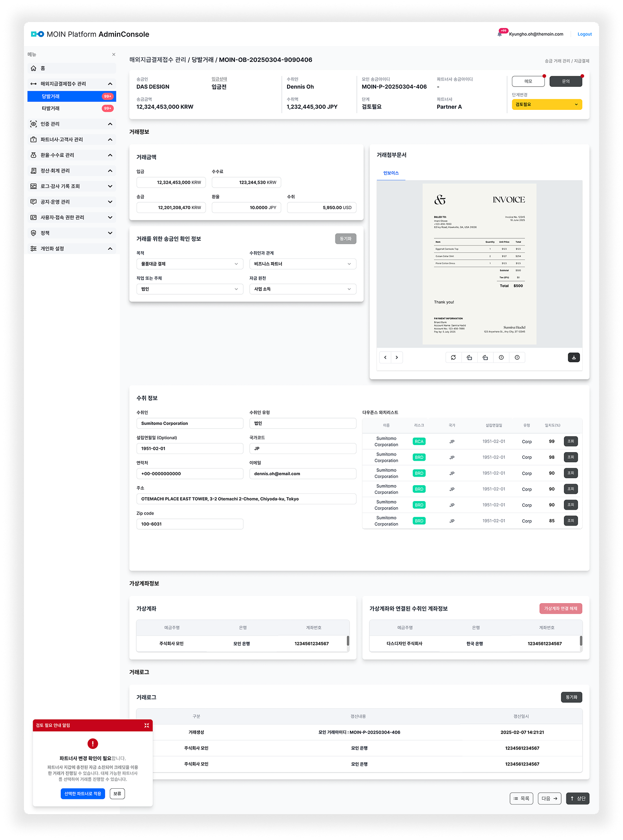The image size is (623, 840).
Task: Open the 자금 원천 dropdown
Action: [x=302, y=289]
